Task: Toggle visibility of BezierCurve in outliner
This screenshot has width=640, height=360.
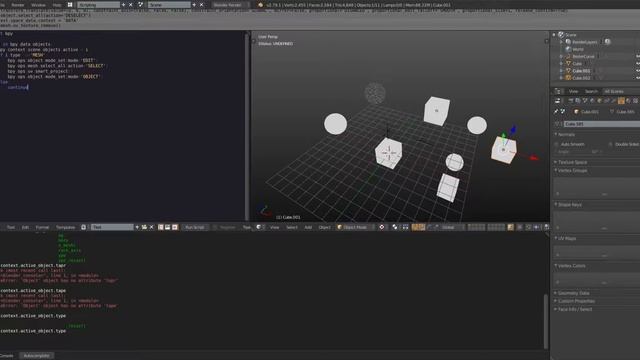Action: (x=638, y=56)
